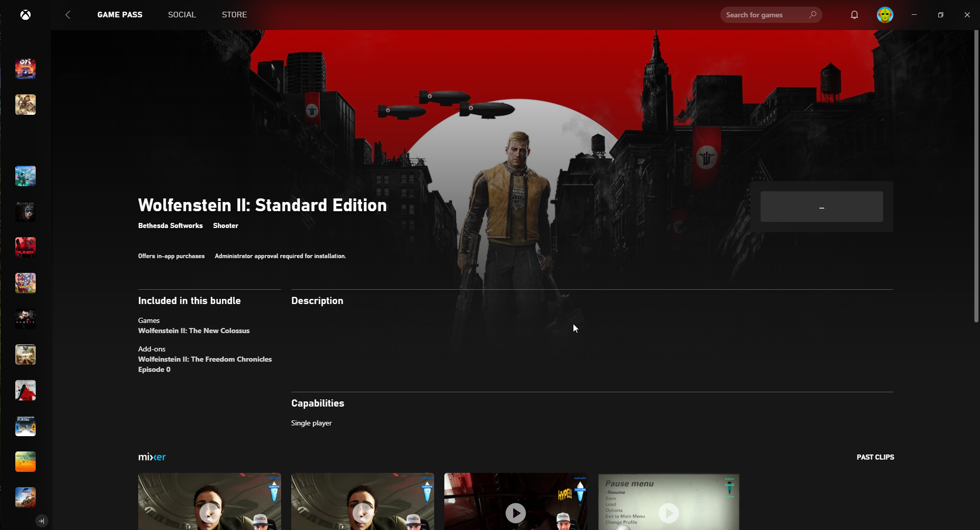Screen dimensions: 980x530
Task: Focus the Search for games field
Action: pyautogui.click(x=771, y=15)
